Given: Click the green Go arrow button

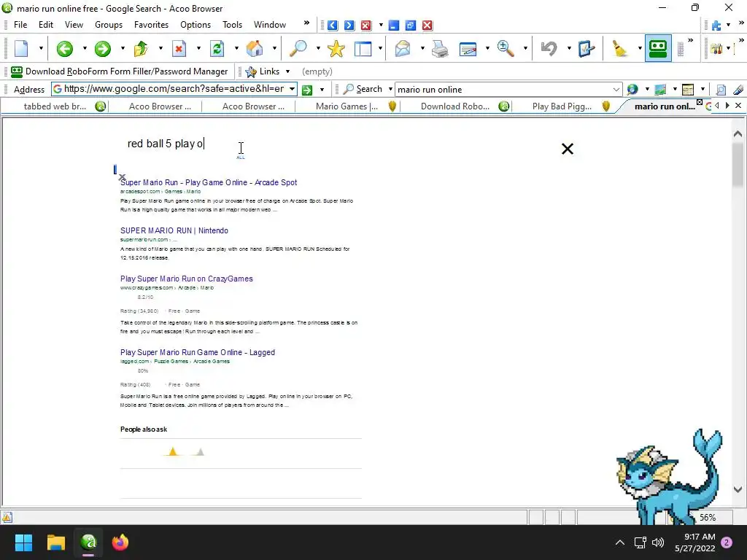Looking at the screenshot, I should (307, 90).
